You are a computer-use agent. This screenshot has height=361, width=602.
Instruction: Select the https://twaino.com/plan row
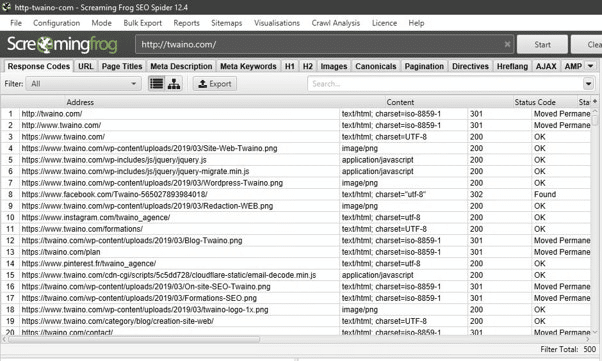[296, 252]
